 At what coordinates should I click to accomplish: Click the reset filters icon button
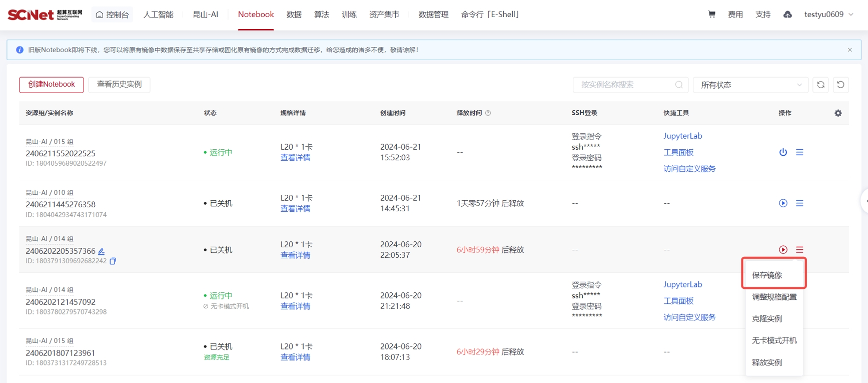[x=840, y=85]
